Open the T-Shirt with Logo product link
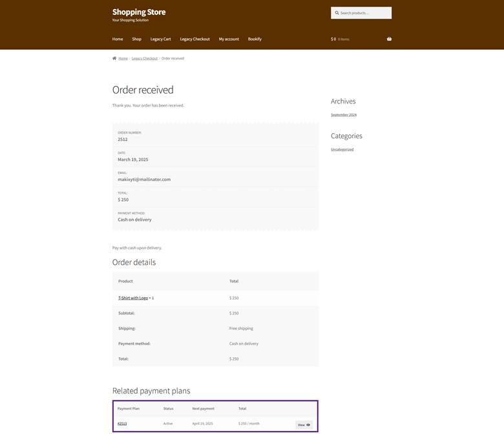The image size is (504, 436). click(133, 298)
